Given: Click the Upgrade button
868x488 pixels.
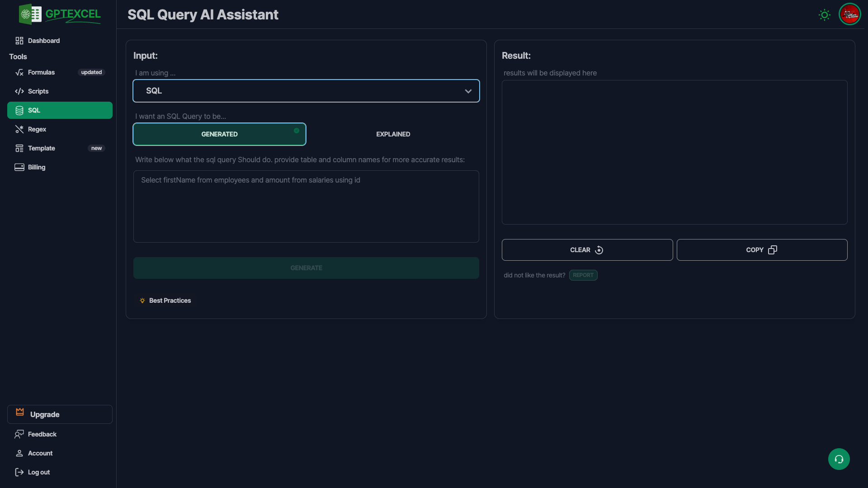Looking at the screenshot, I should point(60,414).
